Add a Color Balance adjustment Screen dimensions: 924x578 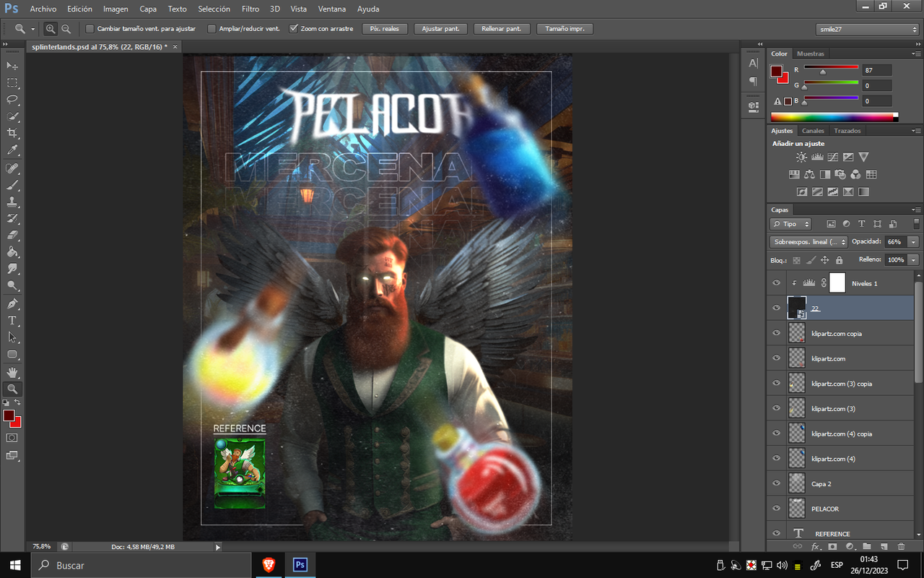[x=809, y=174]
